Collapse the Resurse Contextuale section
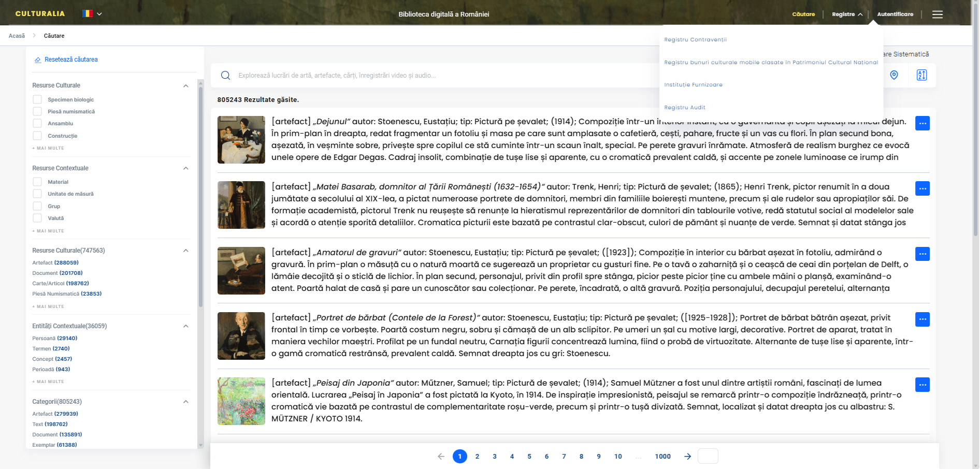980x469 pixels. 185,168
